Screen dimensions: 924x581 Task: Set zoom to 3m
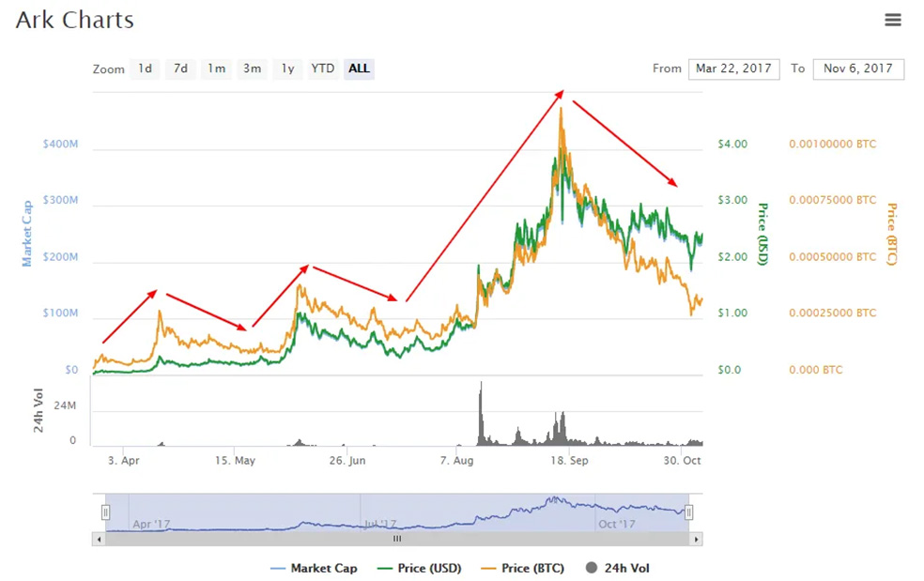253,69
